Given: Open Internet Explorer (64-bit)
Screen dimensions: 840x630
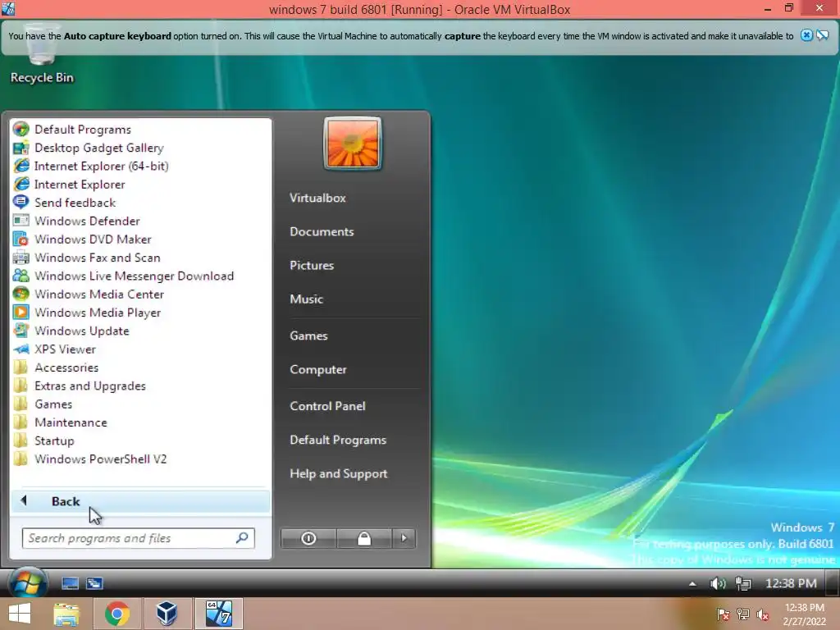Looking at the screenshot, I should coord(101,166).
